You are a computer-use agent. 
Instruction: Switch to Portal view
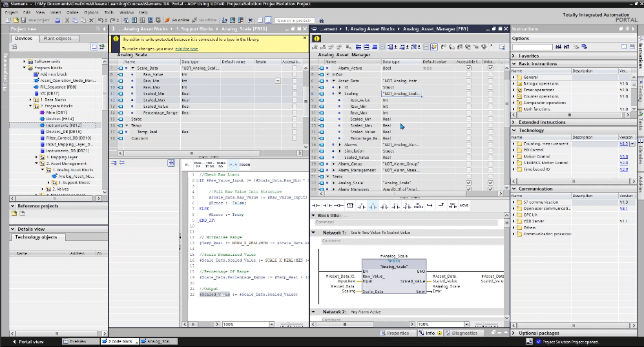[x=30, y=341]
